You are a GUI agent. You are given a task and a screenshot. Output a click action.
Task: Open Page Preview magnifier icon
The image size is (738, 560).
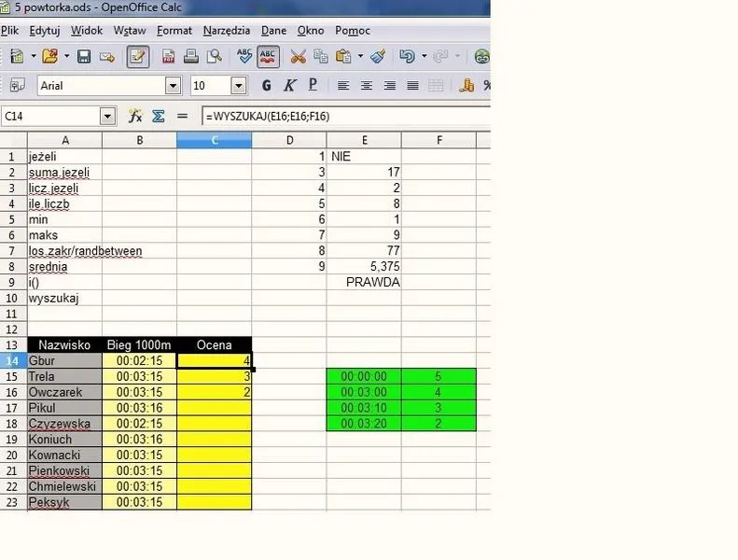[x=215, y=57]
